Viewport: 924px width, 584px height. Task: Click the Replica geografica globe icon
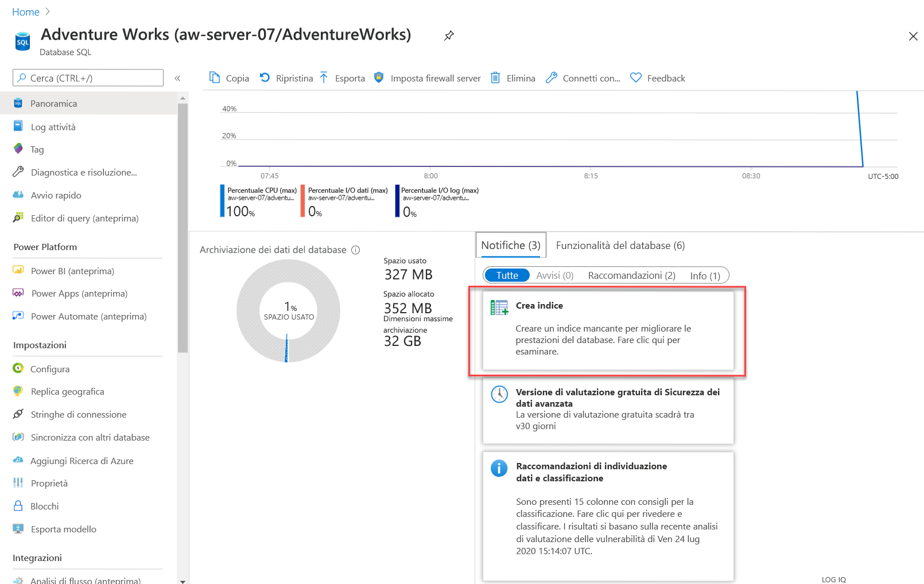point(18,391)
